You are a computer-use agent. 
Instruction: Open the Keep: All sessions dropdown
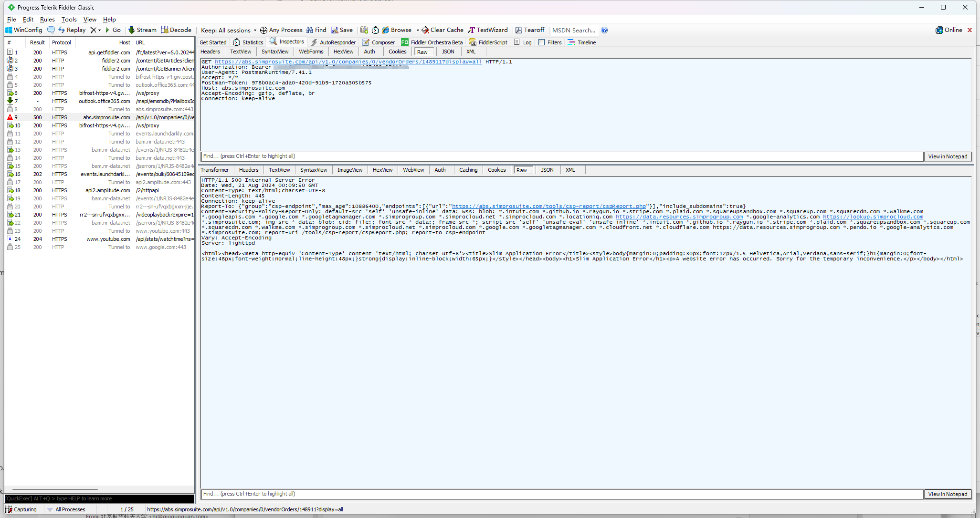(x=229, y=30)
